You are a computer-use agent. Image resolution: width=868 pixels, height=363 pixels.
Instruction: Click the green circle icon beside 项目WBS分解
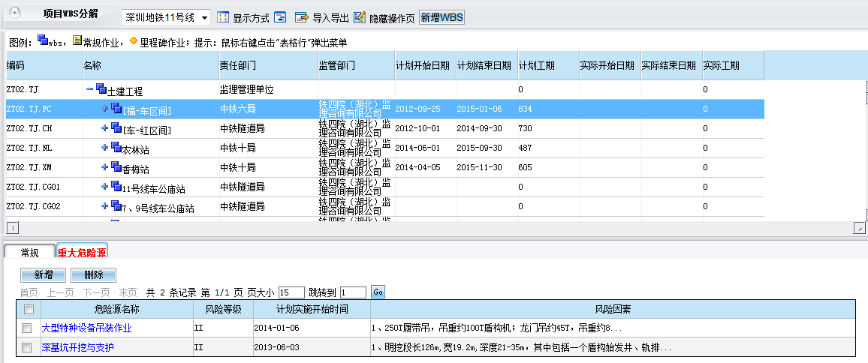(14, 13)
